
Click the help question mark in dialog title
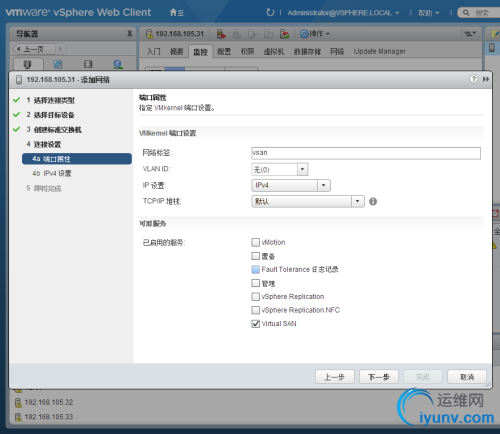[473, 79]
